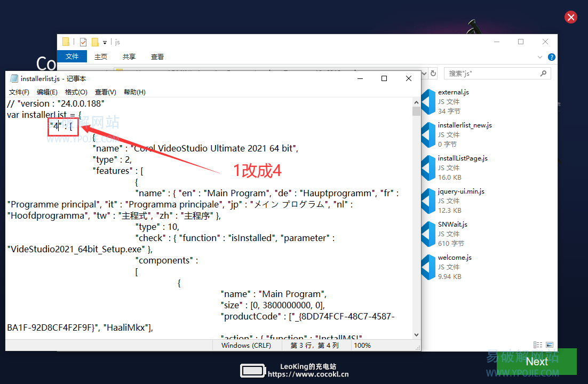Click the "components" : line in Notepad
Viewport: 588px width, 384px height.
pos(166,261)
